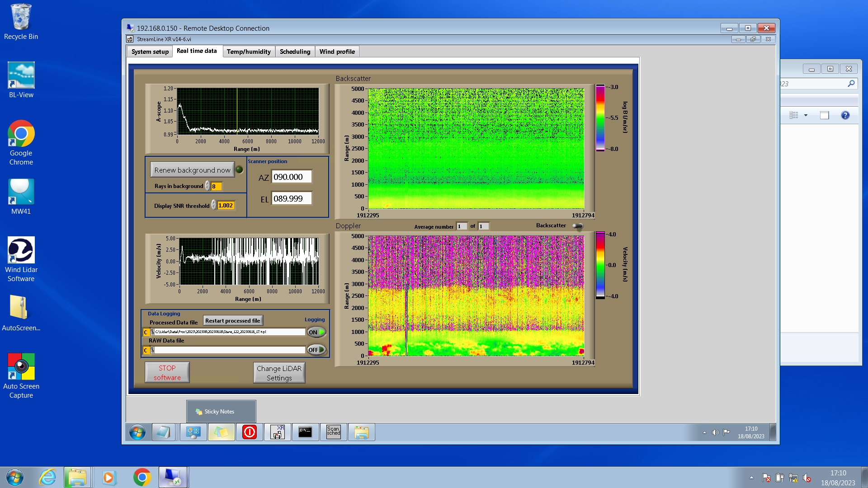Open the command prompt taskbar icon

(305, 432)
